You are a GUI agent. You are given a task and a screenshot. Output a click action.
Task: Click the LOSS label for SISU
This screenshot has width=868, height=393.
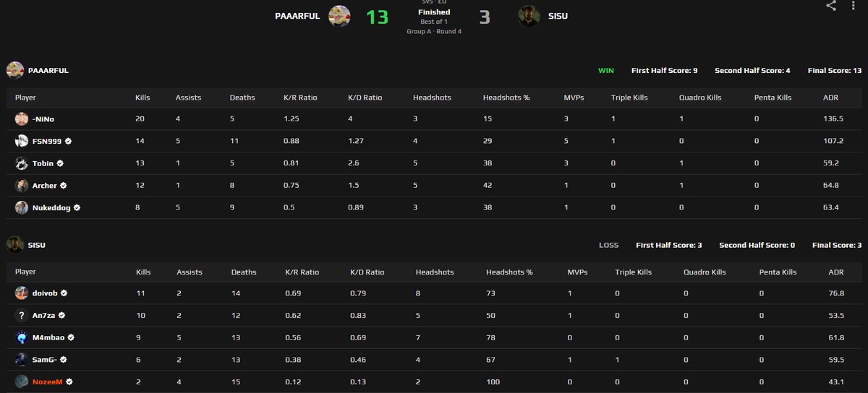point(609,246)
